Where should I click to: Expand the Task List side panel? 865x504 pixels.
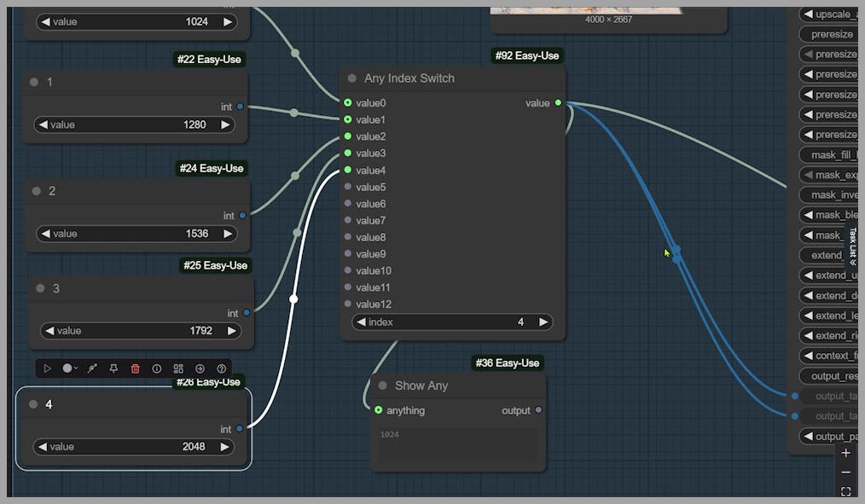pos(851,247)
